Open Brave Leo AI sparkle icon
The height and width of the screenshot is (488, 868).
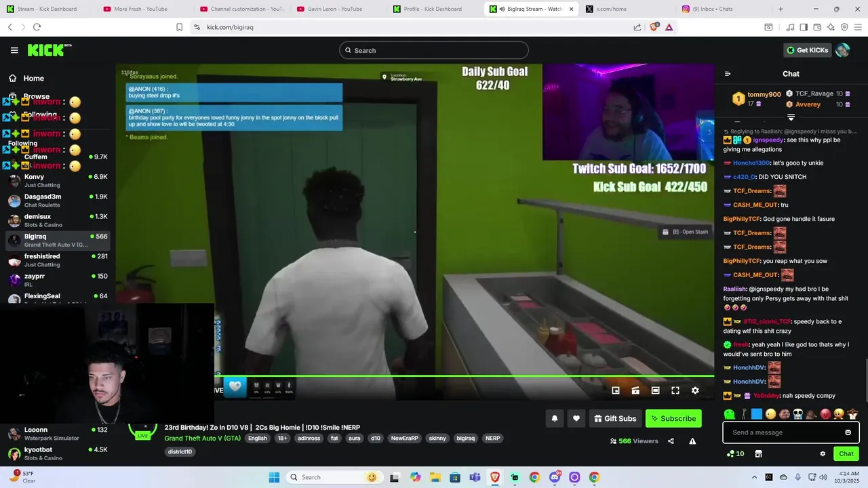click(831, 27)
